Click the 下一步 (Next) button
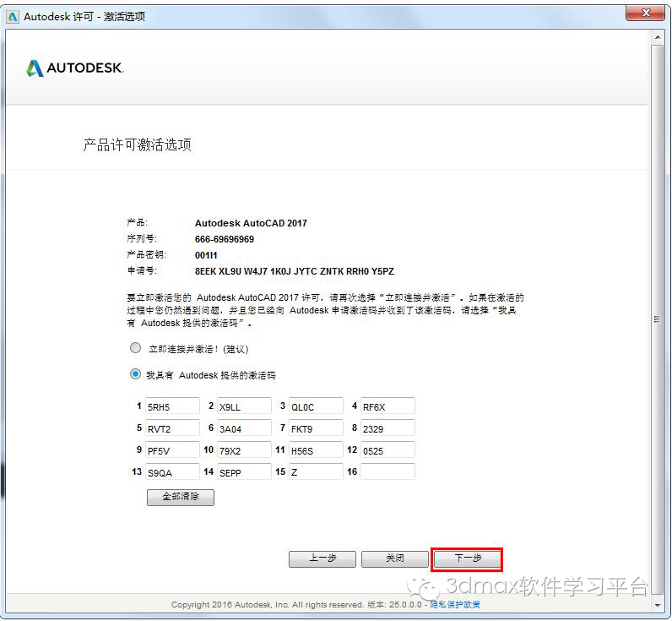The image size is (672, 621). click(x=467, y=558)
